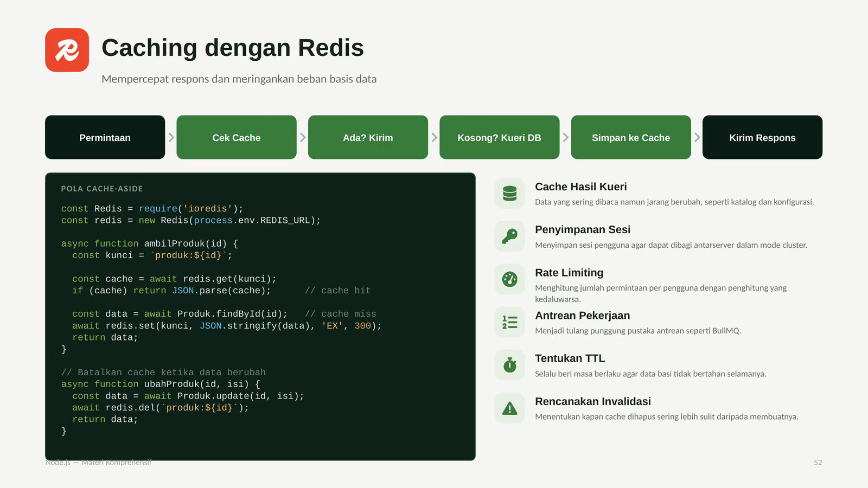Click the warning triangle icon beside Rencanakan Invalidasi
The width and height of the screenshot is (868, 488).
tap(509, 408)
